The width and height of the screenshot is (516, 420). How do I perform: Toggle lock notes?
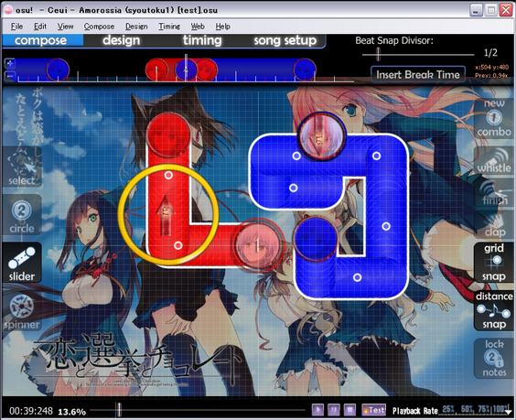(x=494, y=359)
